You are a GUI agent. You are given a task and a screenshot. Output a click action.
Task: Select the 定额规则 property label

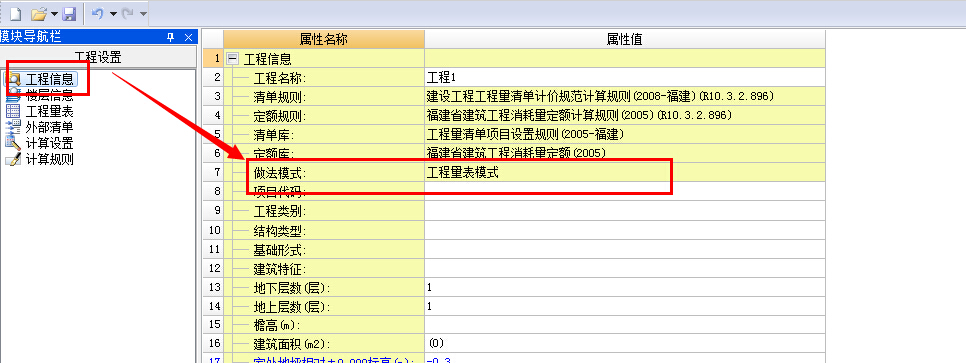(280, 116)
